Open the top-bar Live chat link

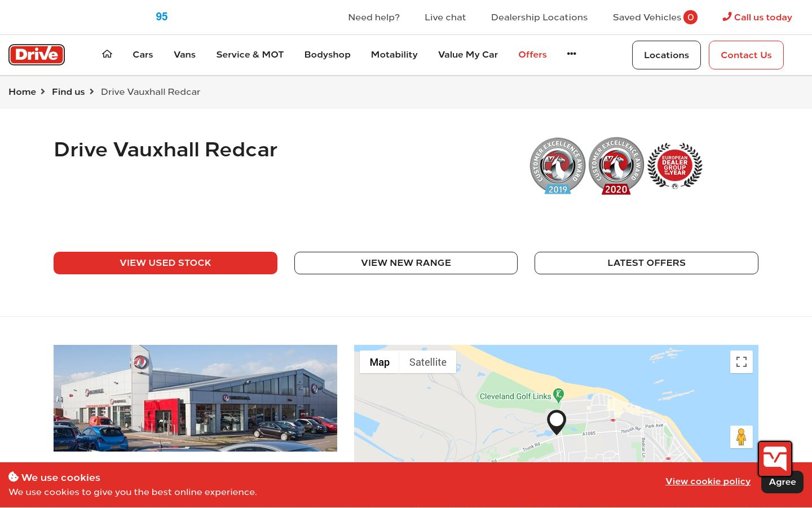click(x=445, y=17)
